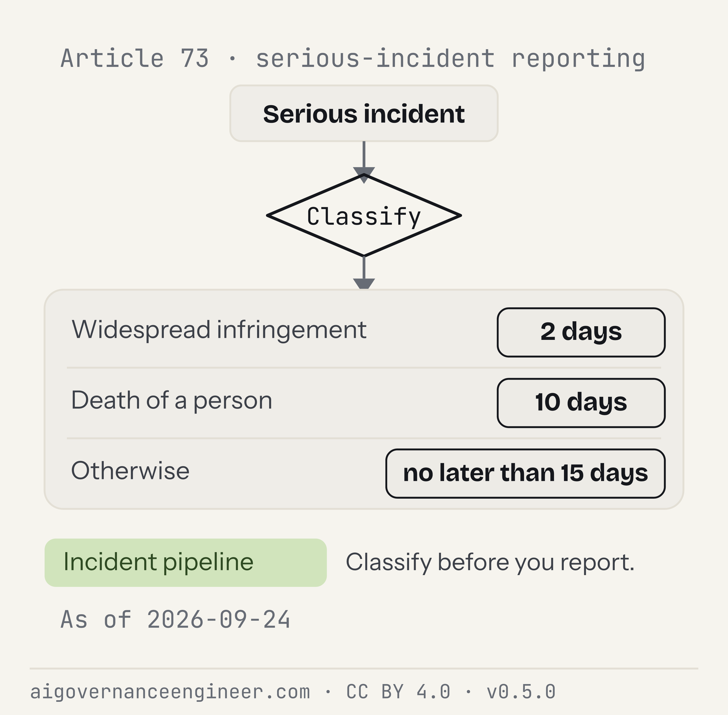Click the 2 days badge

point(581,332)
